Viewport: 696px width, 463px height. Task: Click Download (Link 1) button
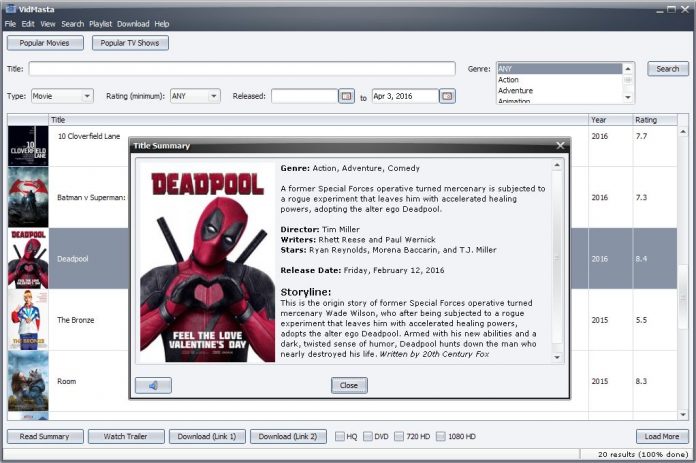(x=207, y=436)
